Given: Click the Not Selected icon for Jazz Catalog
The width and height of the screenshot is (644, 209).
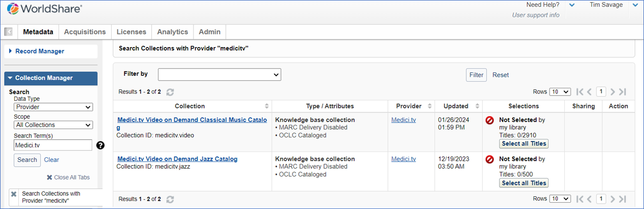Looking at the screenshot, I should [x=490, y=159].
